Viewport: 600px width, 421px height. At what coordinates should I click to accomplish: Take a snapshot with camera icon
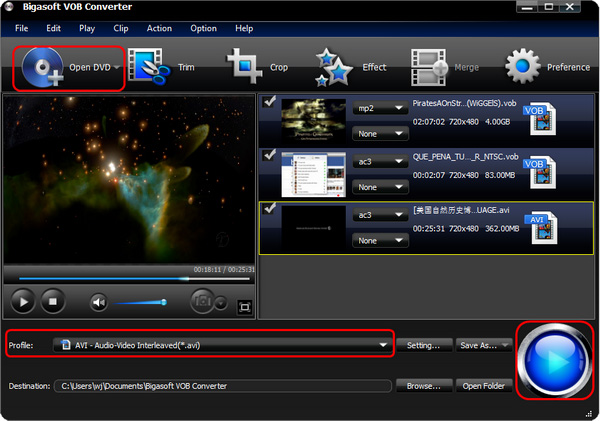tap(202, 301)
